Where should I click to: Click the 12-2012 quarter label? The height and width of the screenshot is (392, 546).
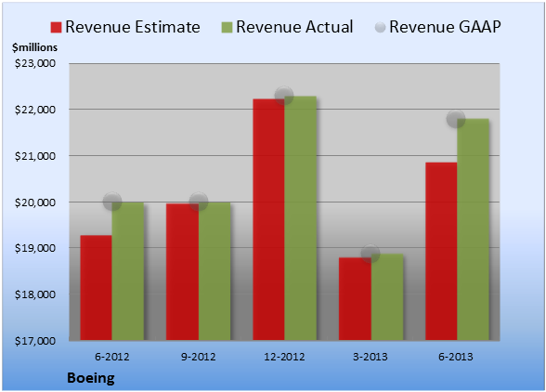click(x=284, y=357)
